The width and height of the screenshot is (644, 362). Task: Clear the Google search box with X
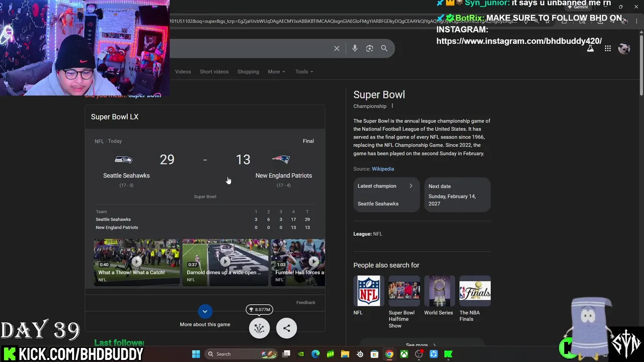pyautogui.click(x=337, y=48)
